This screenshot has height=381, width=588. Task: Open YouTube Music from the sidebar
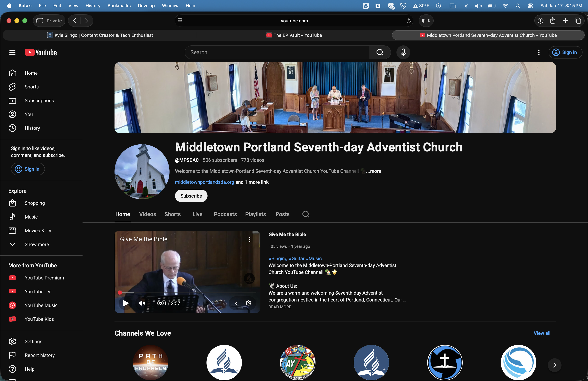[41, 305]
